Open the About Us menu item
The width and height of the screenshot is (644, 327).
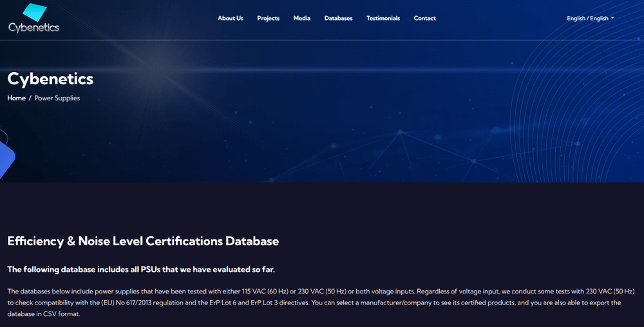pyautogui.click(x=231, y=18)
